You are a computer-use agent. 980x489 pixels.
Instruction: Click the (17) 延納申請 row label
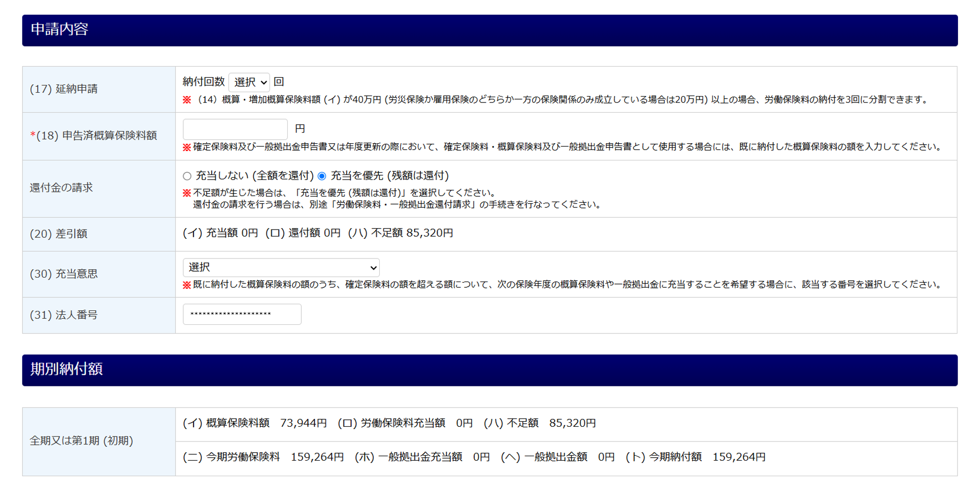tap(64, 89)
